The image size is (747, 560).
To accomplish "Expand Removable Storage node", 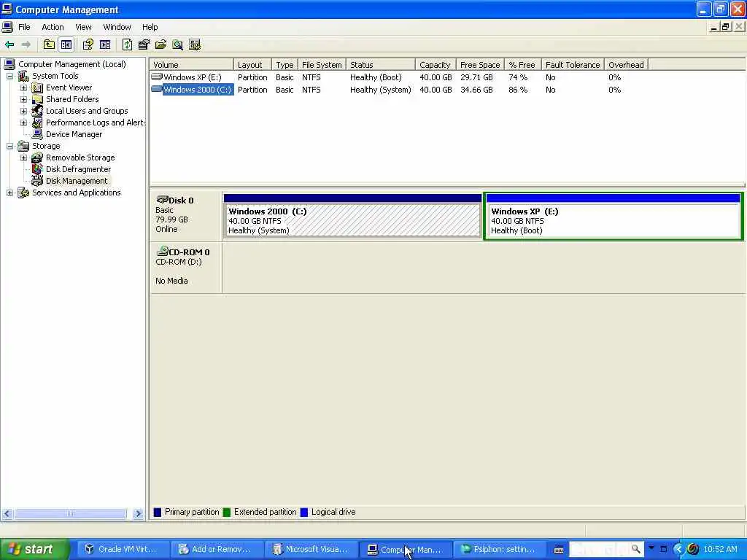I will tap(23, 157).
